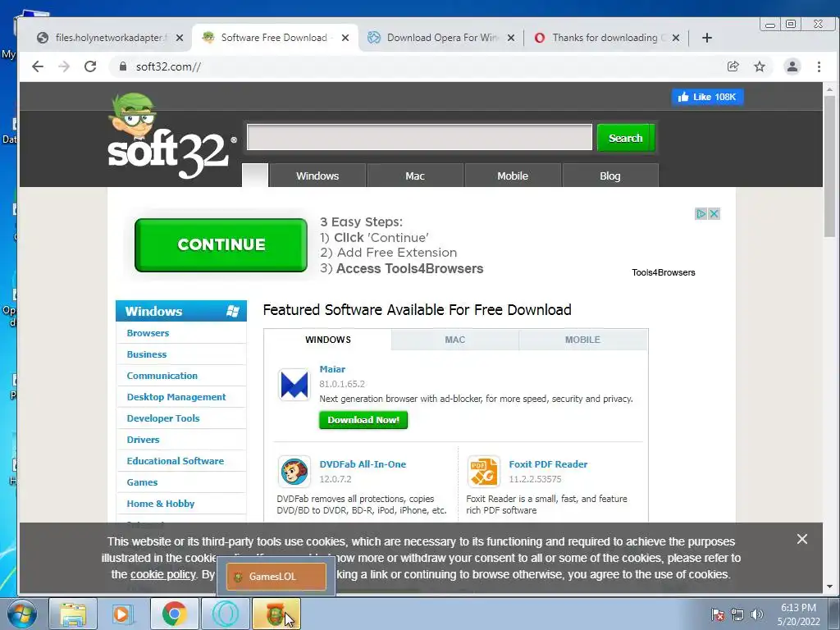The width and height of the screenshot is (840, 630).
Task: Click the GamesLOL taskbar icon
Action: 276,614
